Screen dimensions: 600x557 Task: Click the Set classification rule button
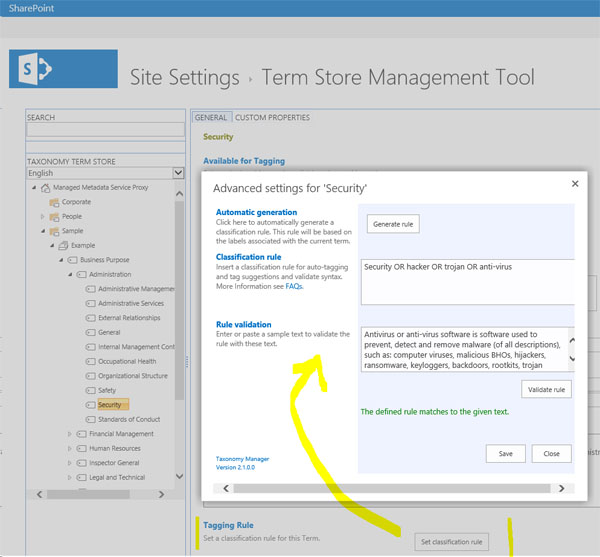pos(452,542)
